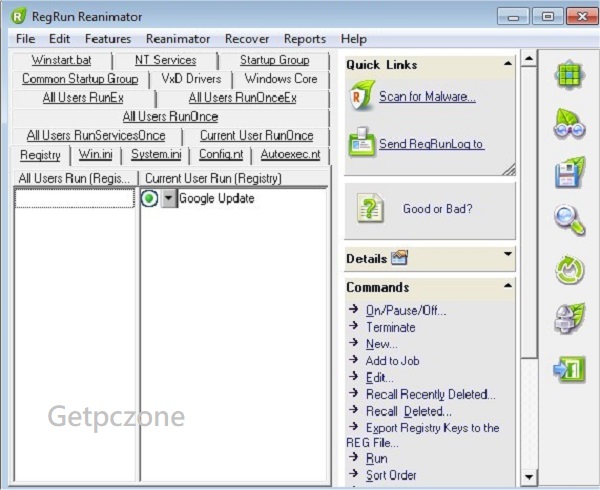Screen dimensions: 600x490
Task: Click the All Users Run (Regis... column header
Action: point(75,178)
